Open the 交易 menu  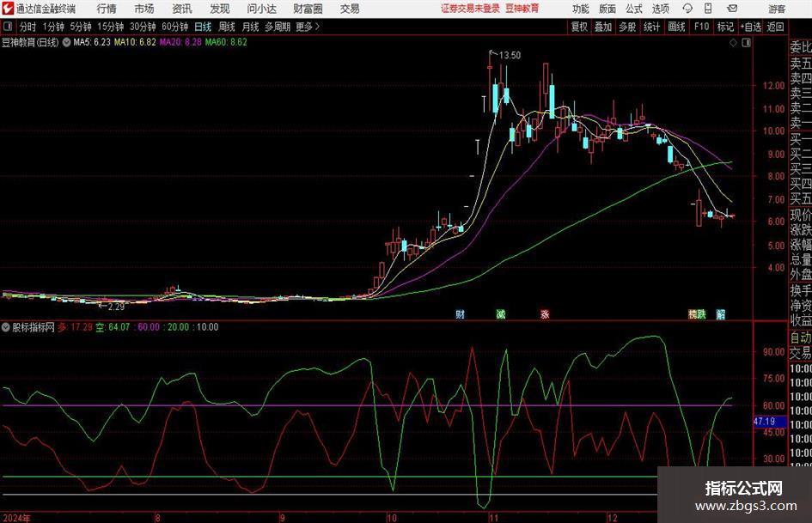coord(350,9)
